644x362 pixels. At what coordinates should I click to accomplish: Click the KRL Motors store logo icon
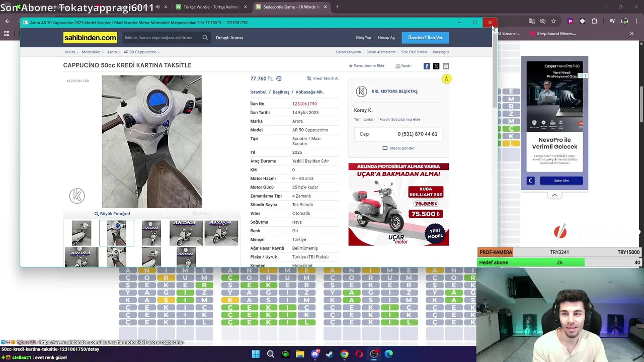(x=361, y=92)
